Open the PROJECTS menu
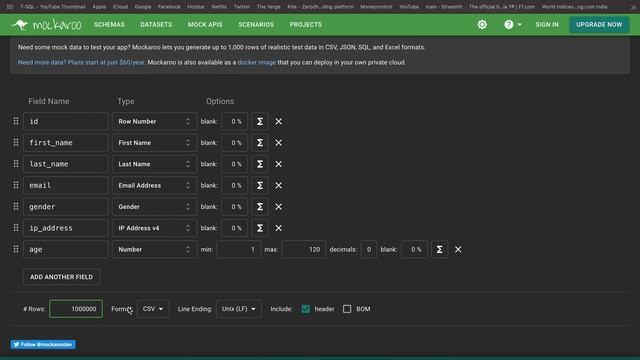Image resolution: width=640 pixels, height=360 pixels. 306,24
